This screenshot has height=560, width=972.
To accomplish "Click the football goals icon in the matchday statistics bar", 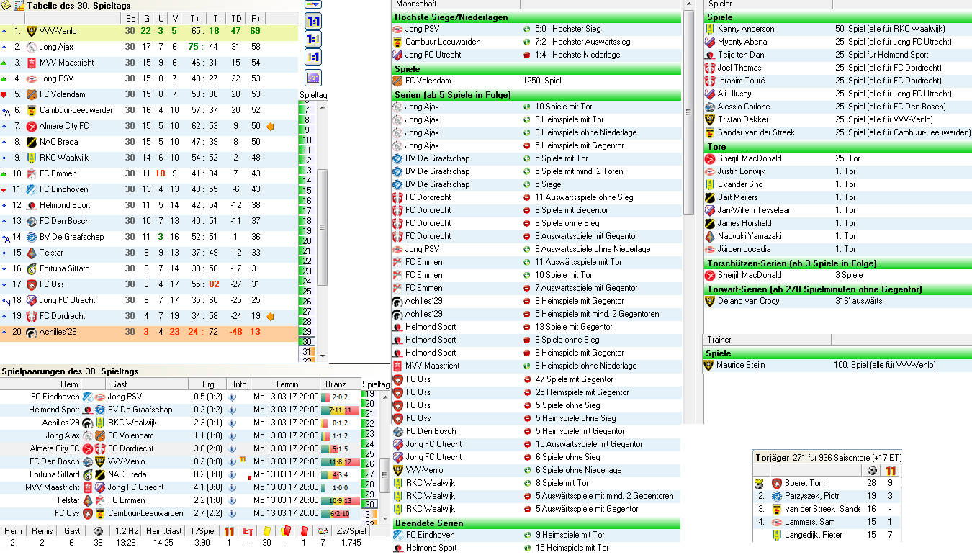I will 98,530.
